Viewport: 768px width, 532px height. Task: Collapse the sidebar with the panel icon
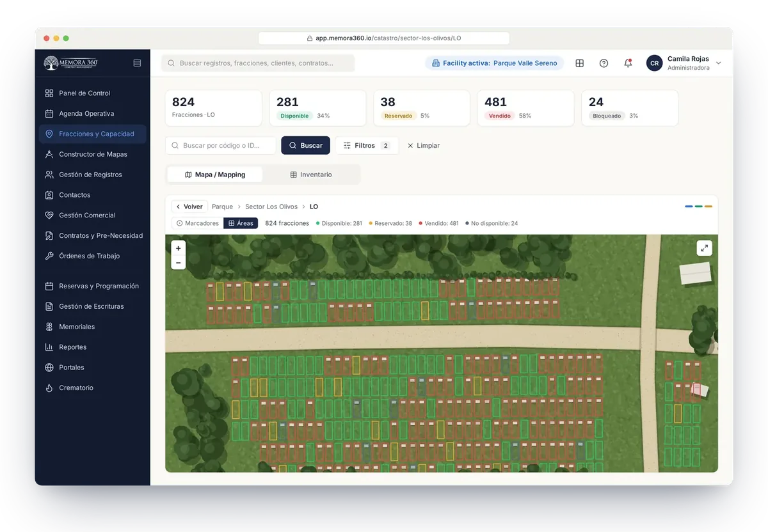tap(137, 63)
